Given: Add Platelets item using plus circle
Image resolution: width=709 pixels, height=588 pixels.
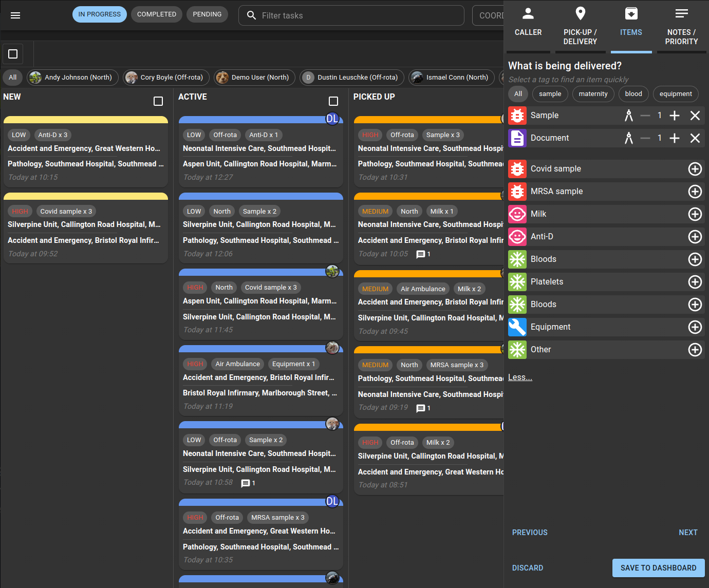Looking at the screenshot, I should point(695,282).
